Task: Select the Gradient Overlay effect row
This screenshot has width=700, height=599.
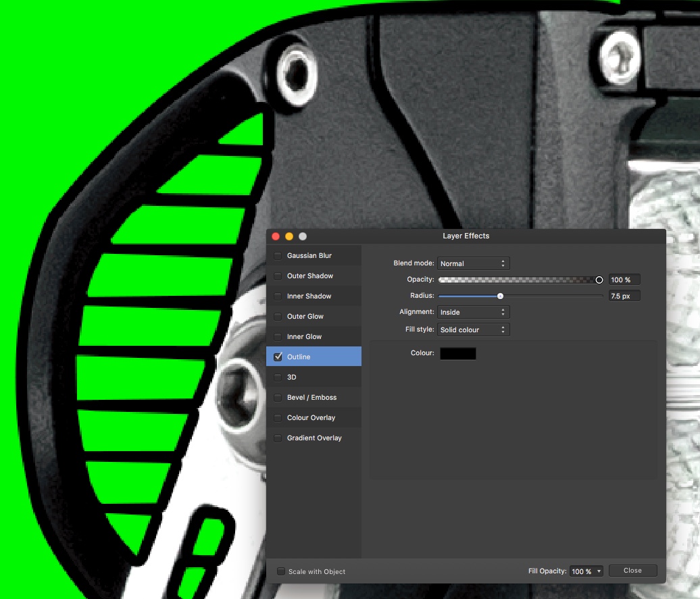Action: click(314, 438)
